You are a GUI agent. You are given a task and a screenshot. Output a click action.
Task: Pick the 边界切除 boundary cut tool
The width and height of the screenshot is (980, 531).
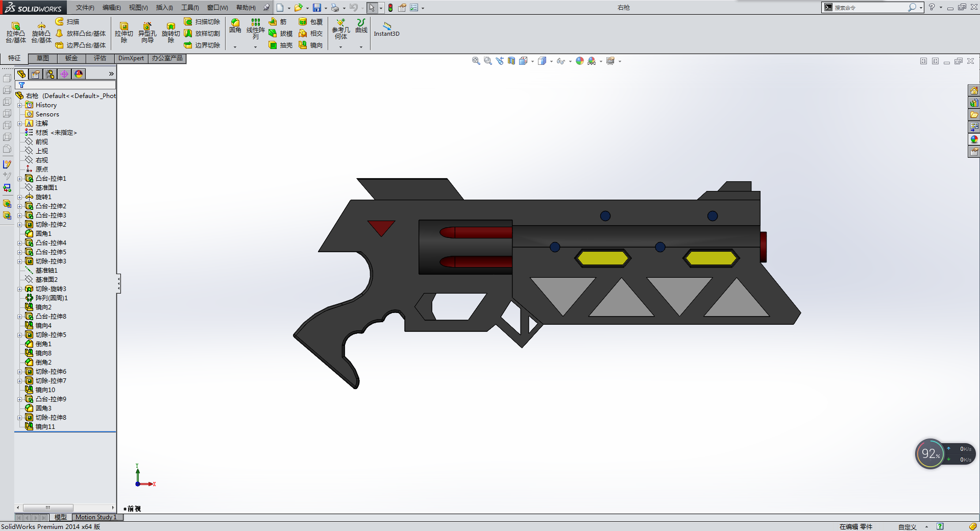202,45
